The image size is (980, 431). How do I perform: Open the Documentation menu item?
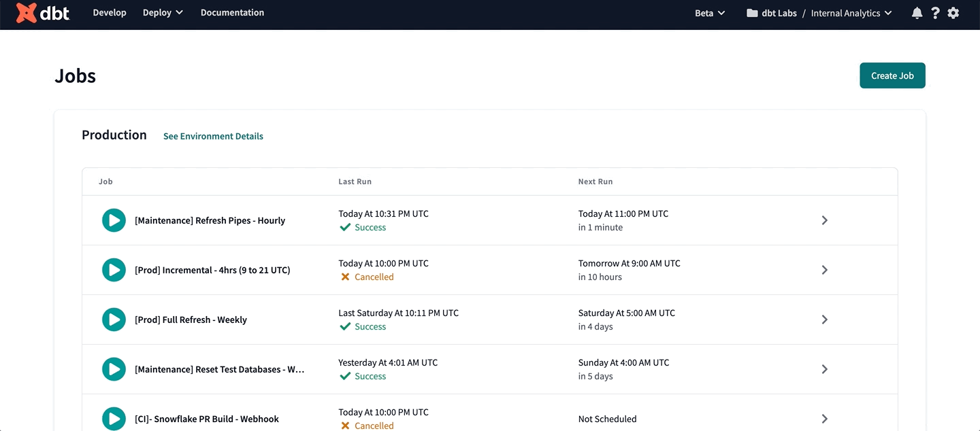tap(232, 13)
